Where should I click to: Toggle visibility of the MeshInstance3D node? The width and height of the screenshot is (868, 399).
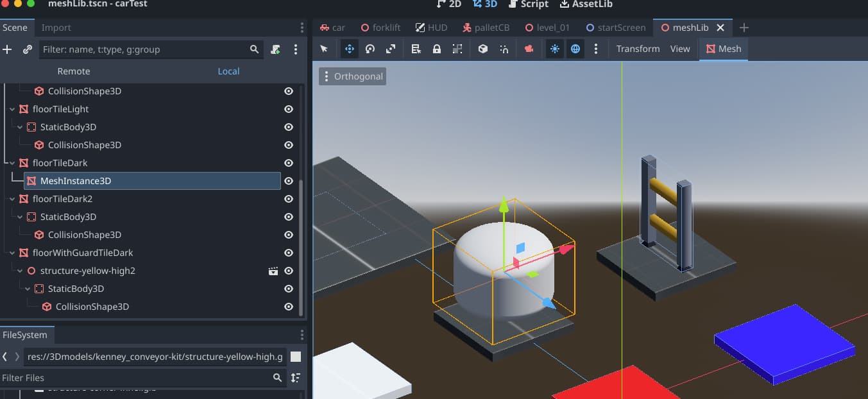(289, 181)
